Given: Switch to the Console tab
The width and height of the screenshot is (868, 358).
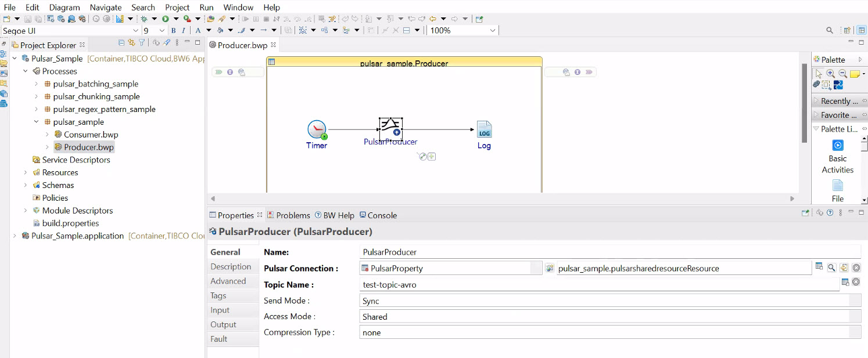Looking at the screenshot, I should click(378, 215).
